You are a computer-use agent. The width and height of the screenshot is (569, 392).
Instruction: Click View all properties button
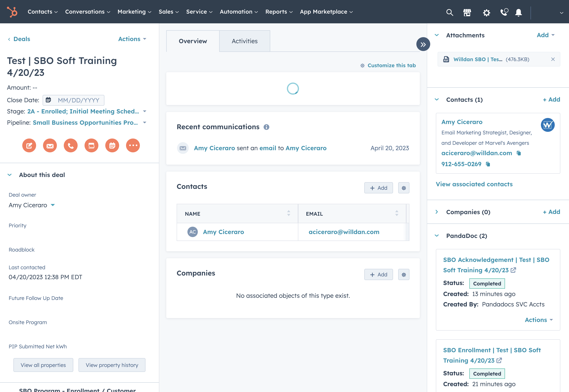click(x=43, y=365)
